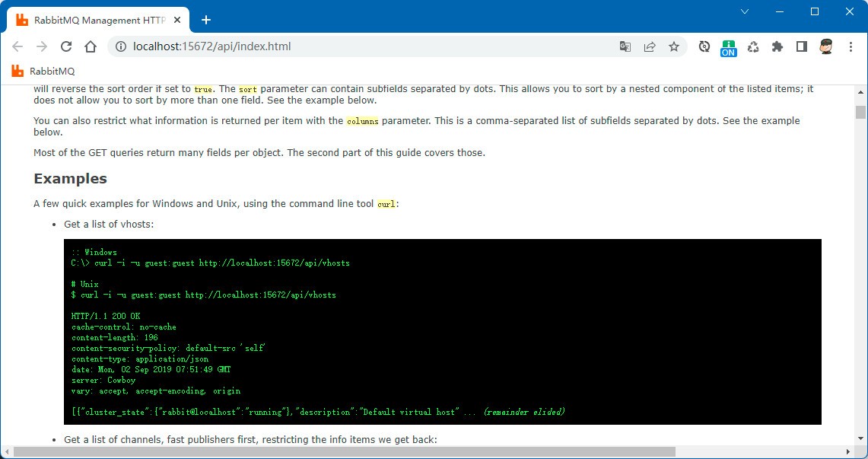Toggle the green ON extension icon

click(729, 48)
